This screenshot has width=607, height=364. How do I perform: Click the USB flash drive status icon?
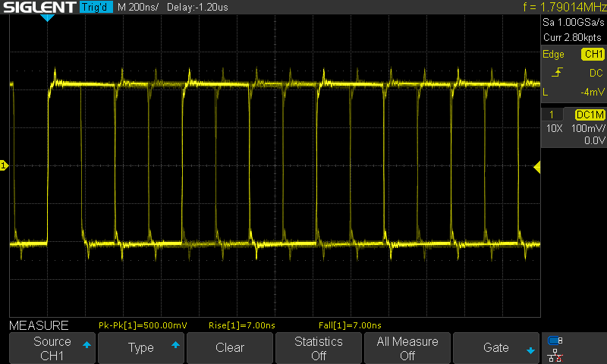555,340
